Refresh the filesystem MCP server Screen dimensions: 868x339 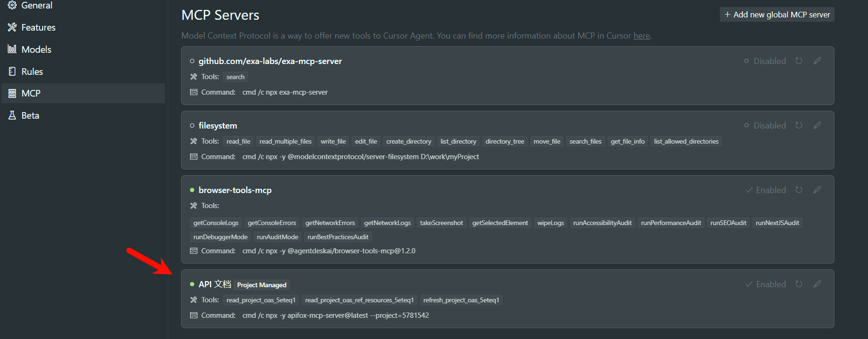click(x=799, y=125)
